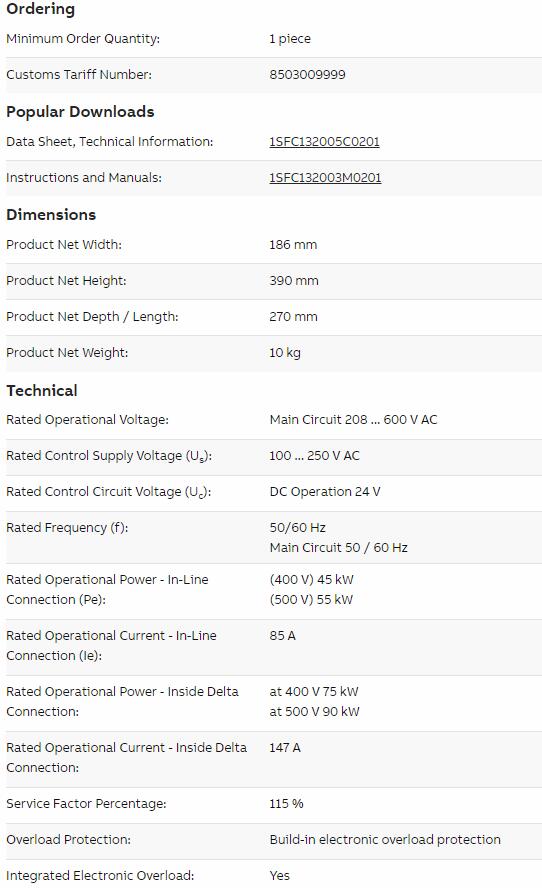Click the Ordering section heading
The image size is (542, 888).
pos(40,9)
